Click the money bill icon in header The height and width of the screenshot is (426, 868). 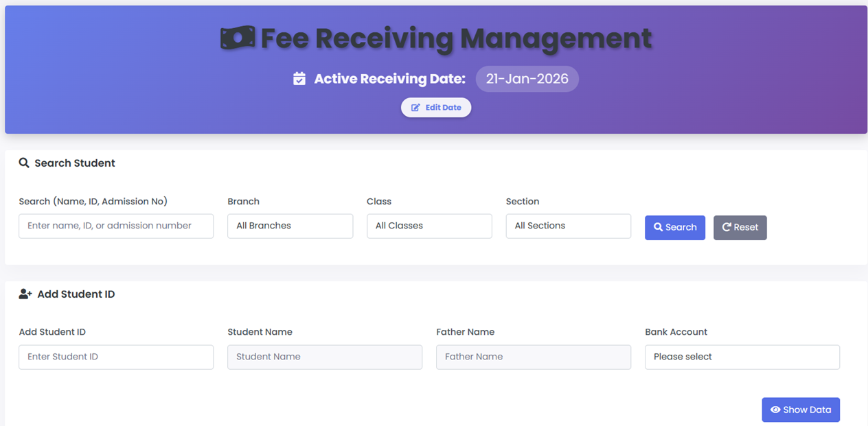(237, 38)
